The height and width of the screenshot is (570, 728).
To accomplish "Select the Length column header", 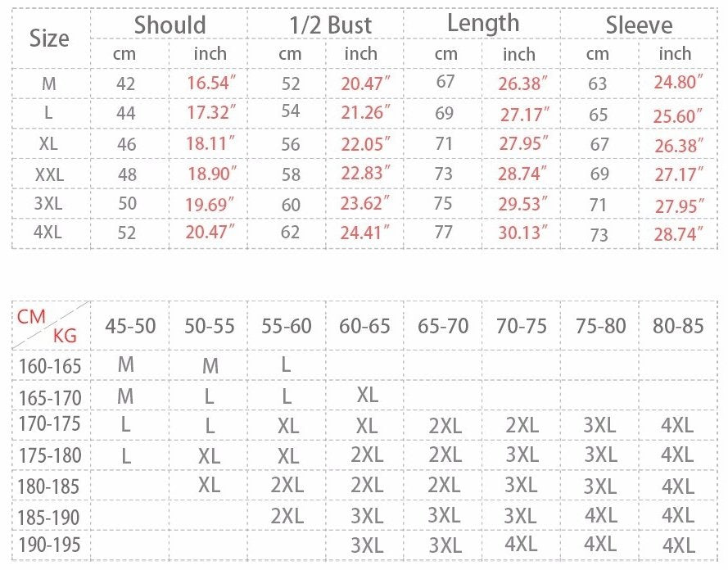I will [482, 24].
